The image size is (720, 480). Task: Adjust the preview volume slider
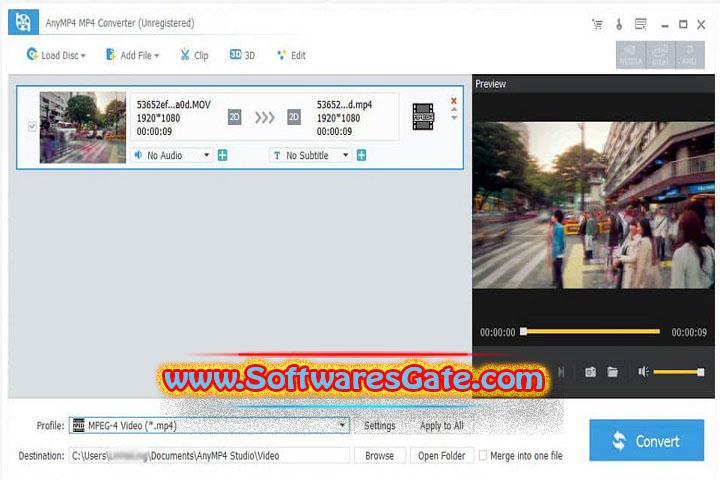click(x=679, y=372)
